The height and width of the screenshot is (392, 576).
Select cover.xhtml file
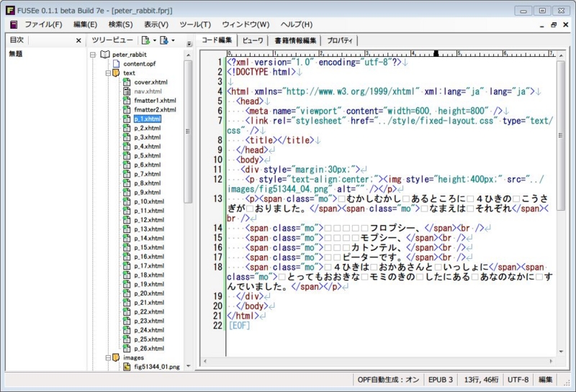[x=150, y=82]
